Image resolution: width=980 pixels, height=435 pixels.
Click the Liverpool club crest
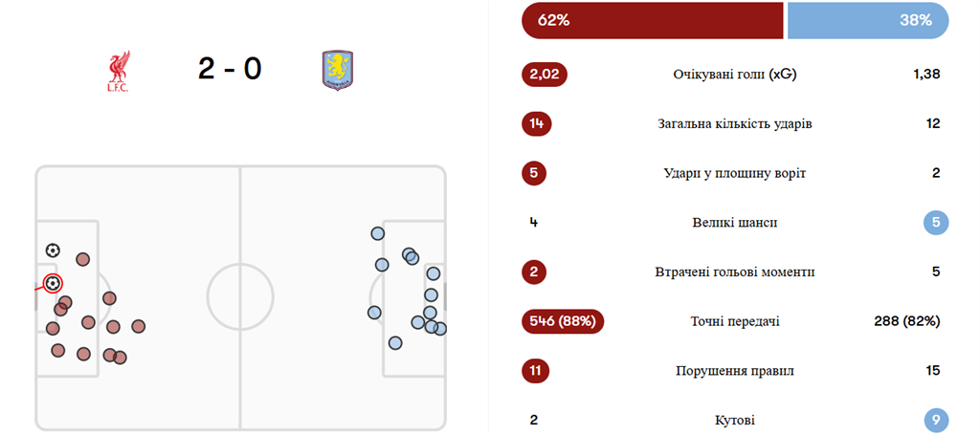click(118, 73)
